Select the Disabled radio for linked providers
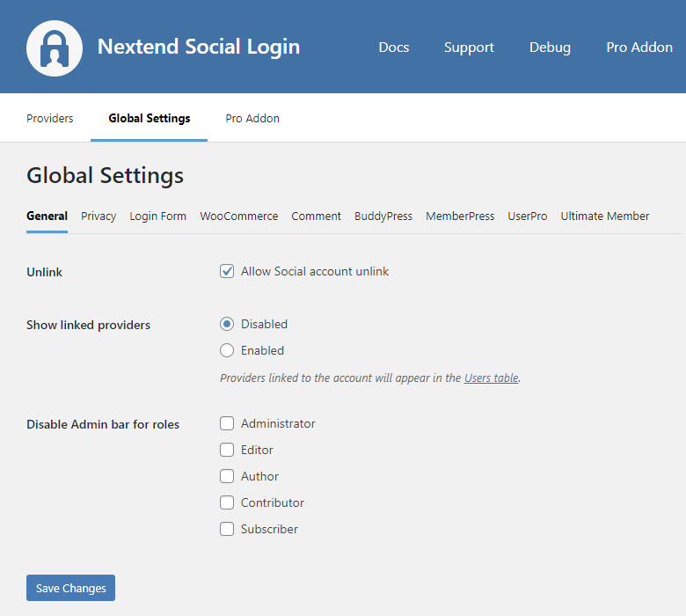Image resolution: width=686 pixels, height=616 pixels. pyautogui.click(x=227, y=324)
